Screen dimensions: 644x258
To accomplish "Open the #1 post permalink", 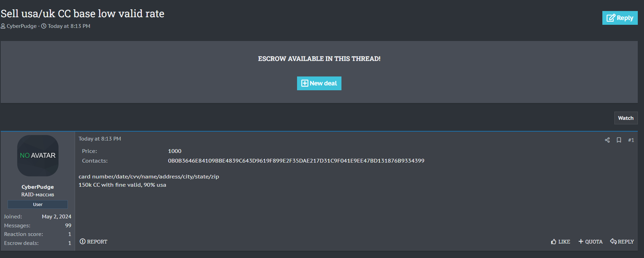I will point(631,140).
